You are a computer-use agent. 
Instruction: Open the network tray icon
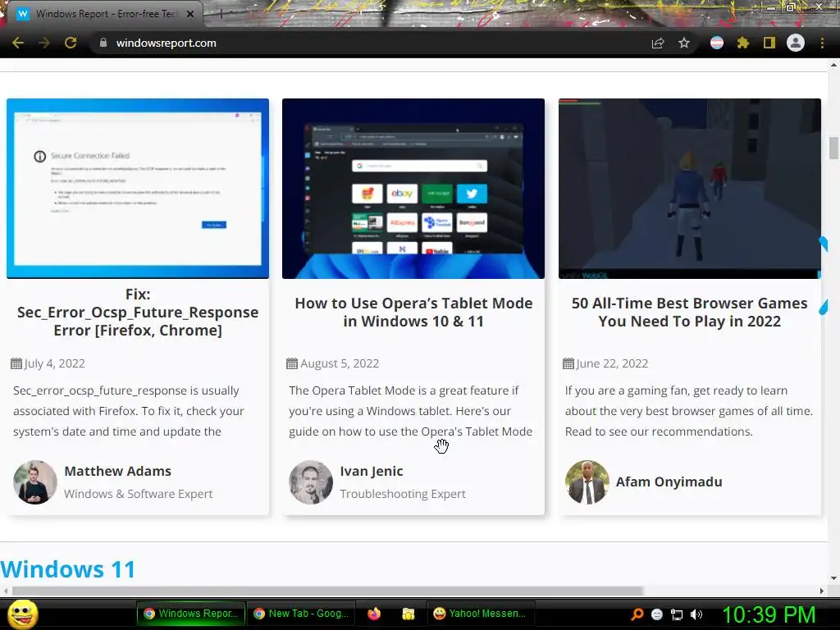click(677, 614)
